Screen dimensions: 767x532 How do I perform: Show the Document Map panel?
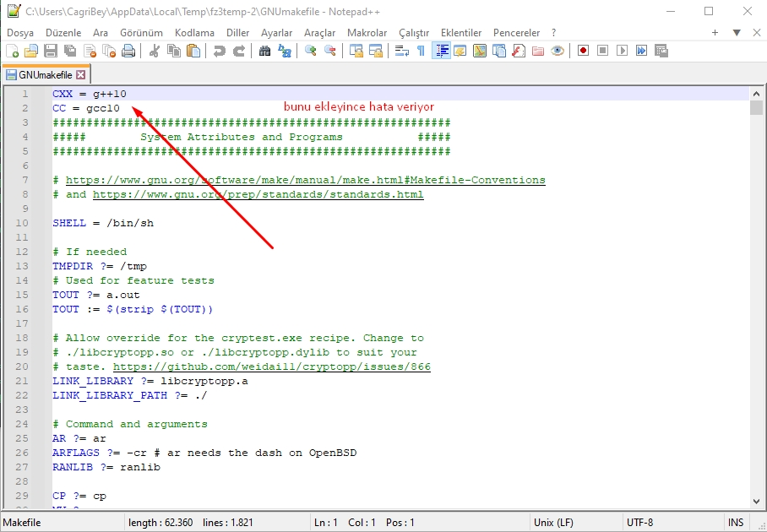pos(480,51)
